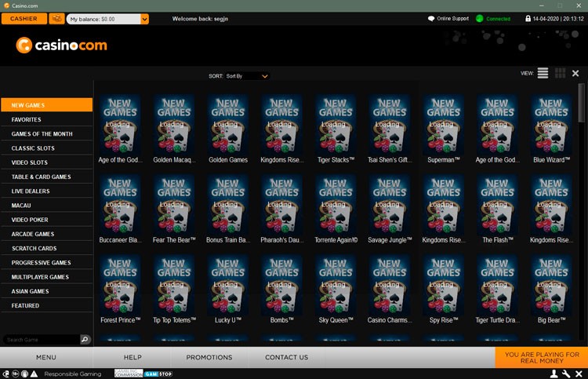Launch Pharaoh's Daughter game
588x379 pixels.
pyautogui.click(x=282, y=209)
